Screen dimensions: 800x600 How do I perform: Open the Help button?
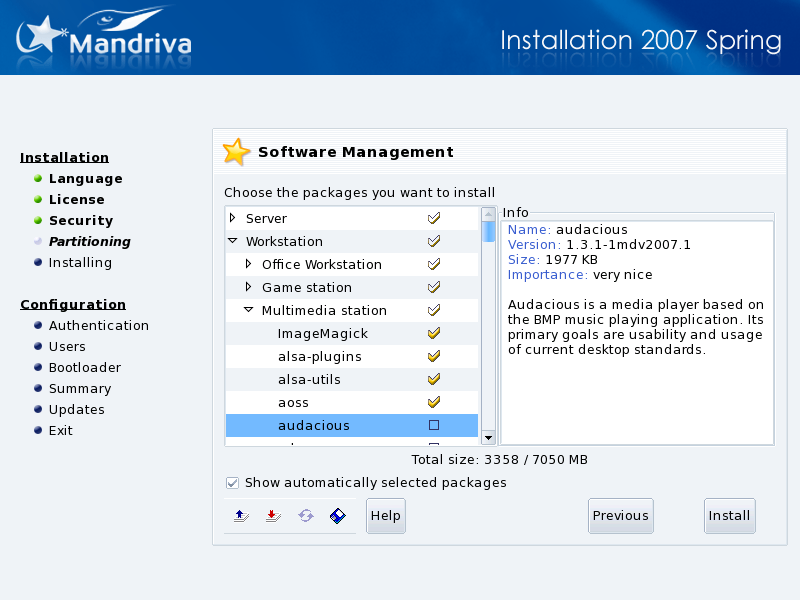tap(385, 516)
